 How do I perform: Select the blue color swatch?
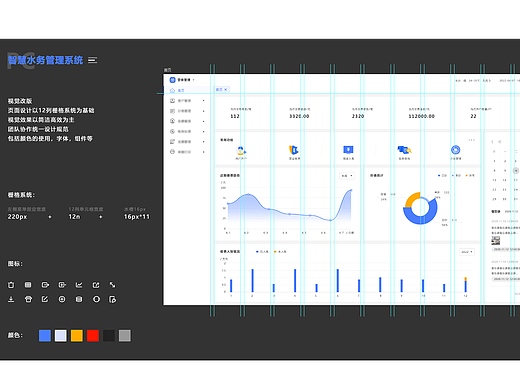(45, 335)
